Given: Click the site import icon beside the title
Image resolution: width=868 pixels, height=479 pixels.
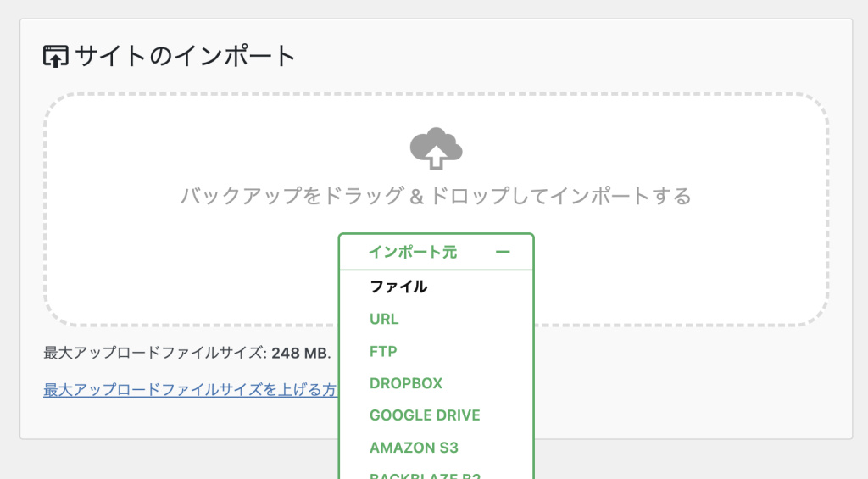Looking at the screenshot, I should click(55, 57).
